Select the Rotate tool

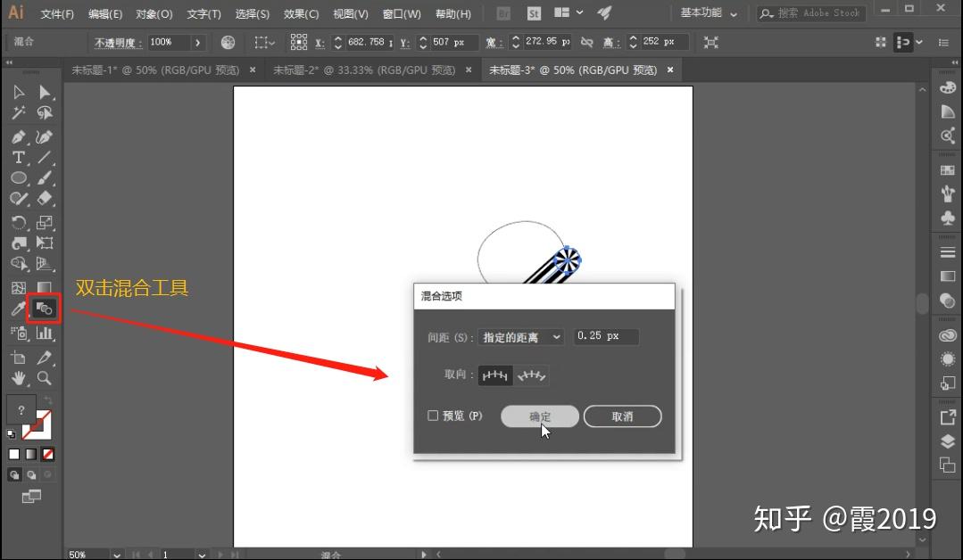[19, 222]
